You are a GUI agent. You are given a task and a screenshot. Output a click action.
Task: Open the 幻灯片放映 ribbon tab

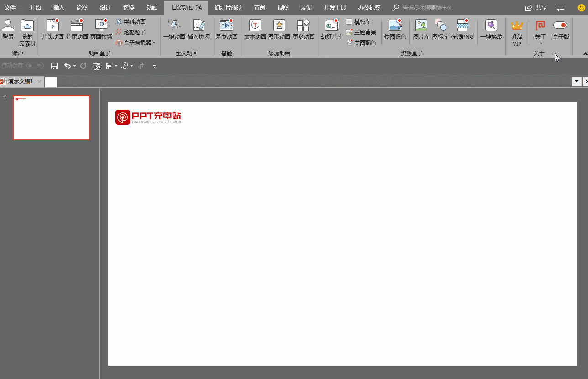pos(228,8)
